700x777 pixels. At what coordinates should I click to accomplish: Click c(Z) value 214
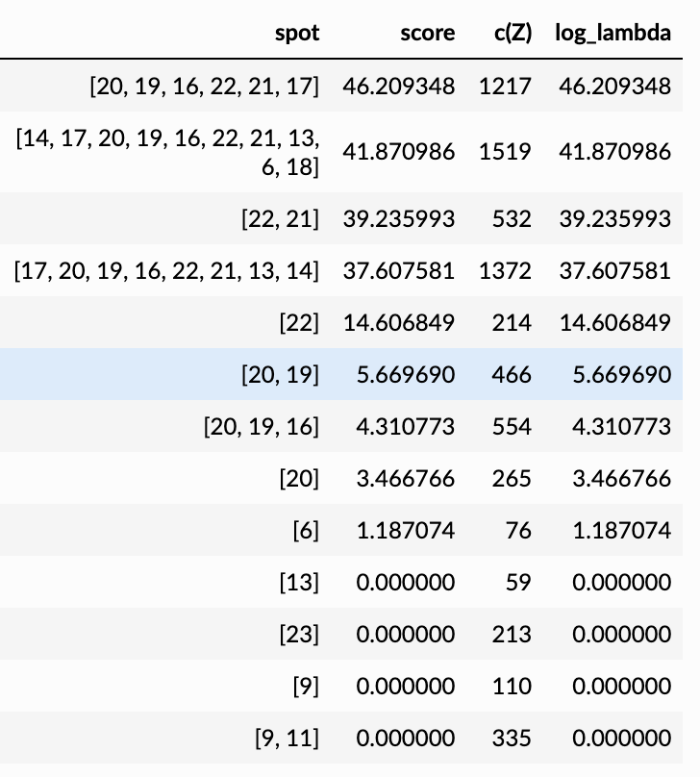click(512, 323)
